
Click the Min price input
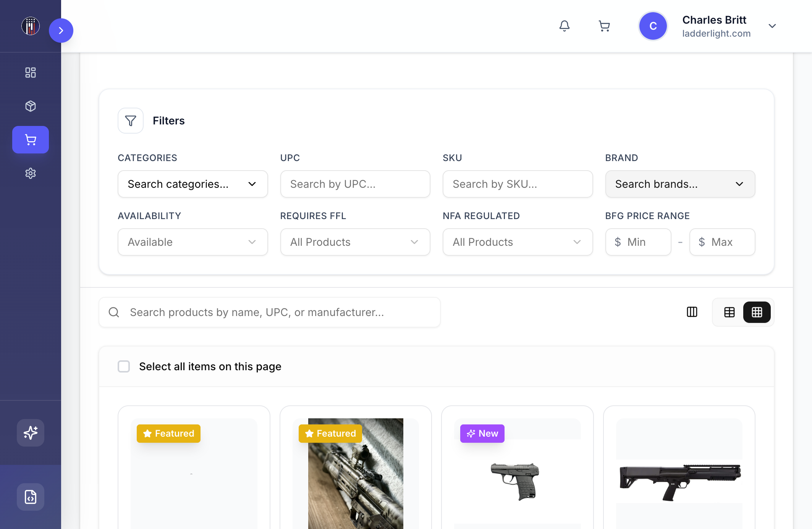coord(638,242)
